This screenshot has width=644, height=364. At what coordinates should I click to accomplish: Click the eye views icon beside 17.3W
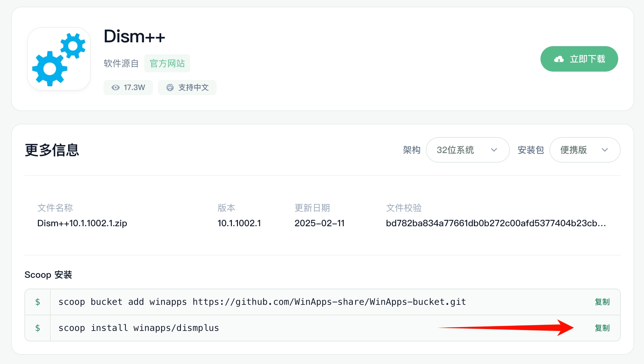[x=116, y=87]
